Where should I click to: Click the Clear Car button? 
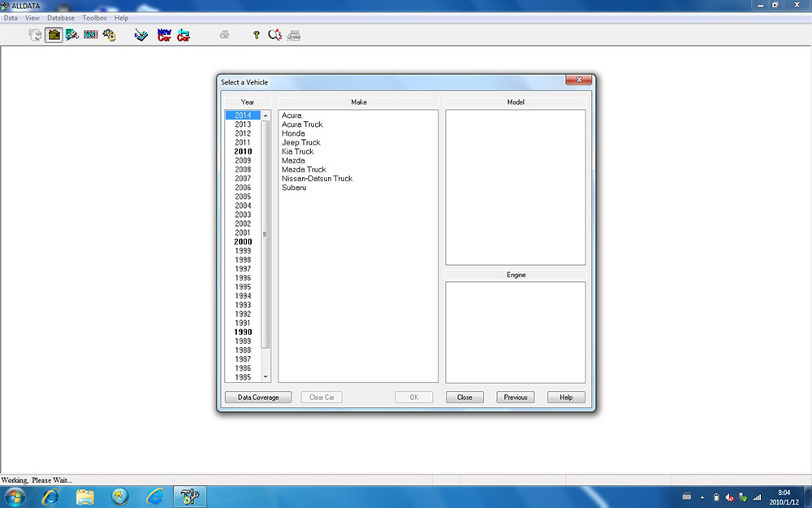(322, 397)
